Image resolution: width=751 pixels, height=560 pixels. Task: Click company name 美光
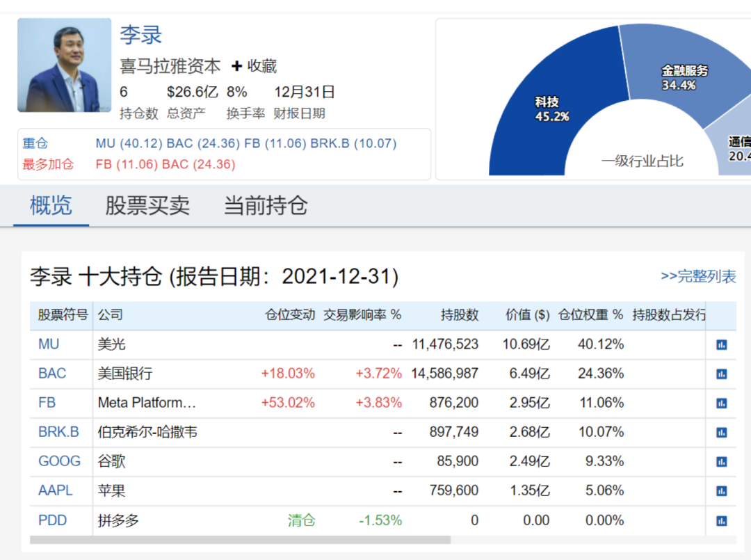111,344
